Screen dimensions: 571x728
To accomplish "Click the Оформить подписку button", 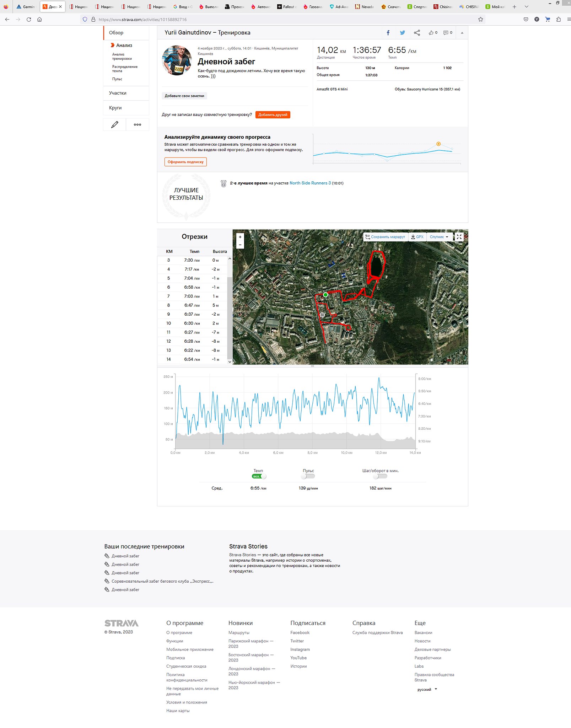I will [x=185, y=162].
